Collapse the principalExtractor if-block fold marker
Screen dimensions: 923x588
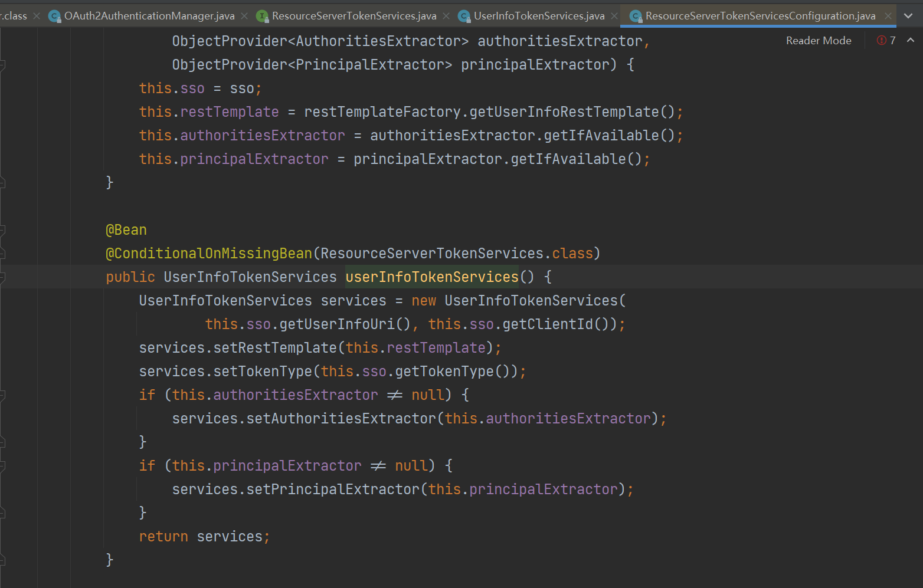[2, 466]
